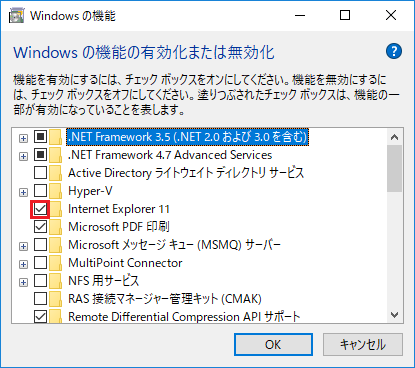Click the folder icon beside .NET Framework 4.7 Advanced Services
This screenshot has width=415, height=368.
point(56,155)
